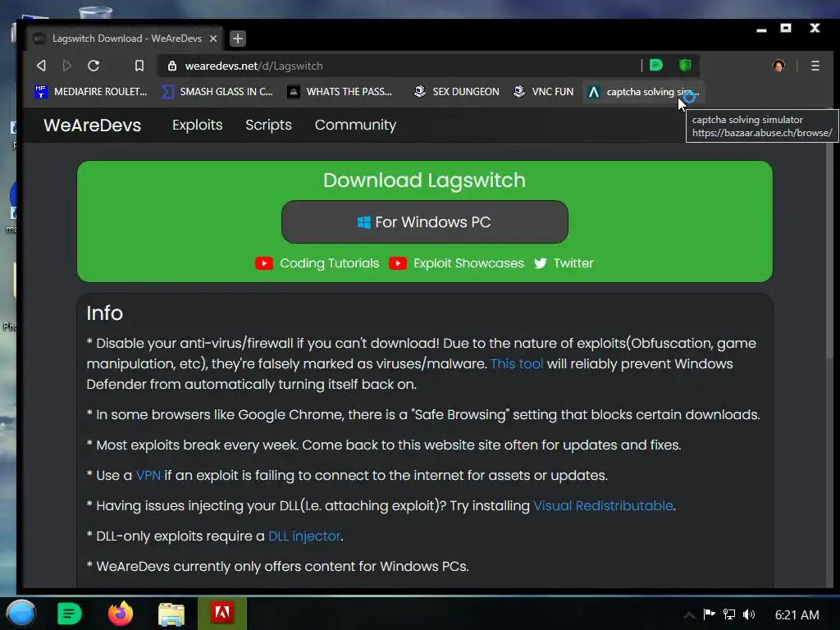The height and width of the screenshot is (630, 840).
Task: Open the Exploit Showcases link
Action: coord(468,263)
